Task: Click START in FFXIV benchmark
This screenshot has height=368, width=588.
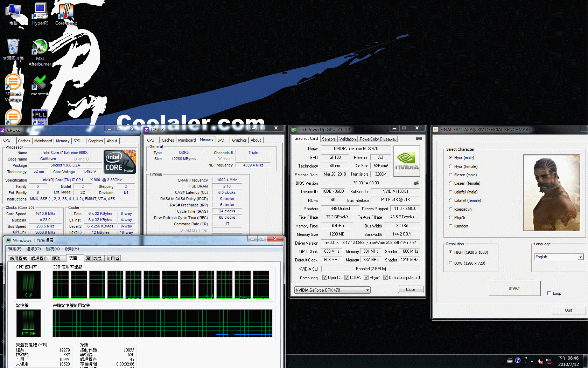Action: tap(514, 288)
